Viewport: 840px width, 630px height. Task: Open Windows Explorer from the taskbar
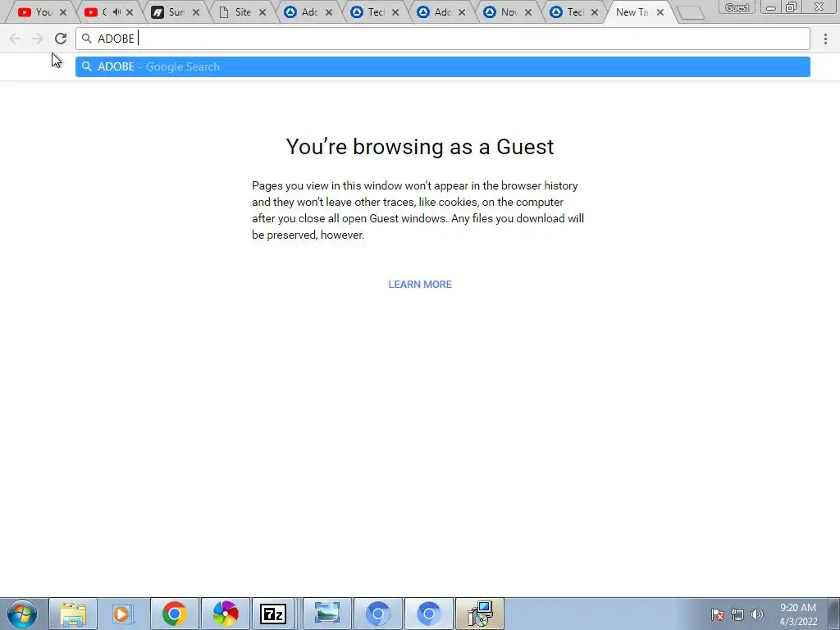coord(73,614)
